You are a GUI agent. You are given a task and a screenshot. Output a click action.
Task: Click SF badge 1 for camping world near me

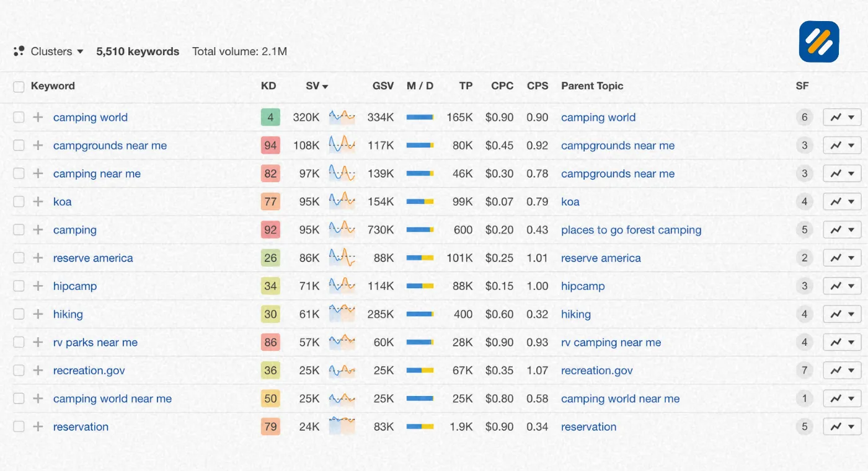(x=804, y=398)
